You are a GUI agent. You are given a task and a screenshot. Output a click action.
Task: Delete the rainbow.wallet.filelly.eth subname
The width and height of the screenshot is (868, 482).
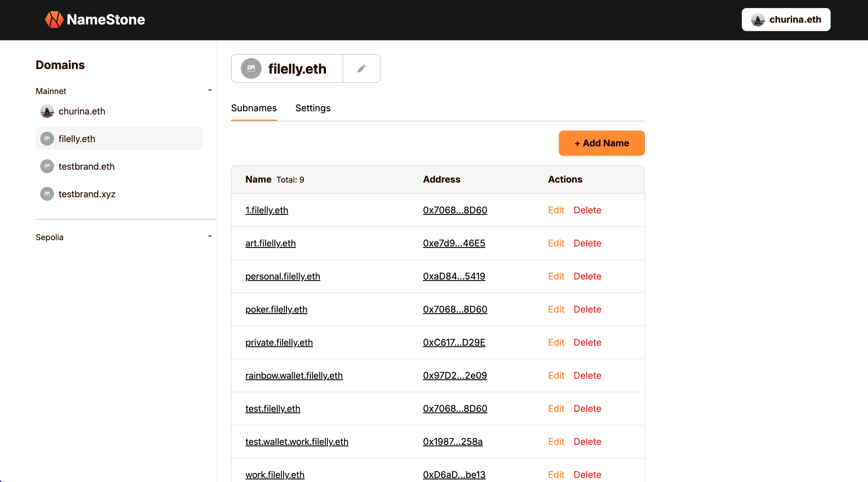587,375
